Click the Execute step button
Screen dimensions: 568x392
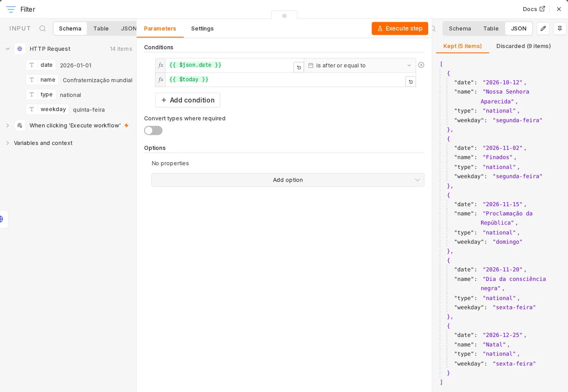pos(400,28)
